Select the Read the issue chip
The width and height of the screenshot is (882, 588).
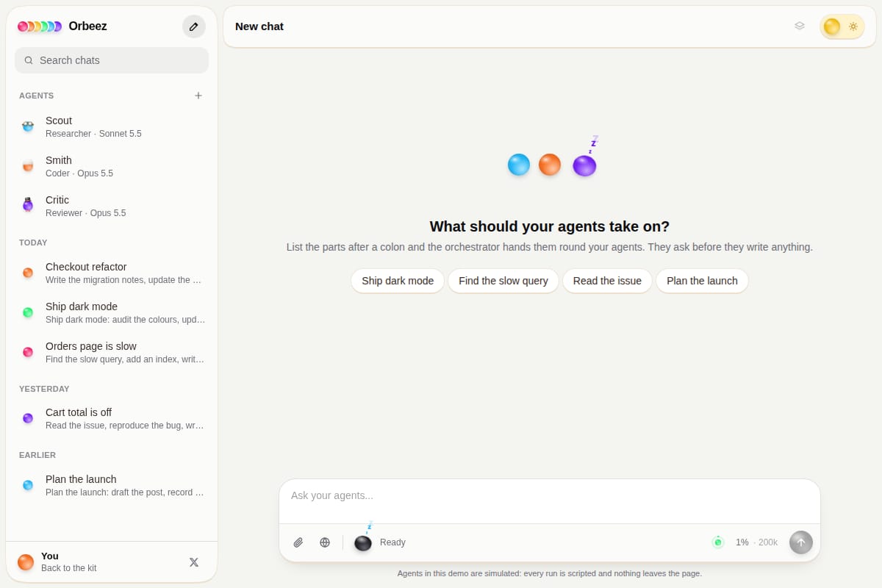click(x=607, y=281)
